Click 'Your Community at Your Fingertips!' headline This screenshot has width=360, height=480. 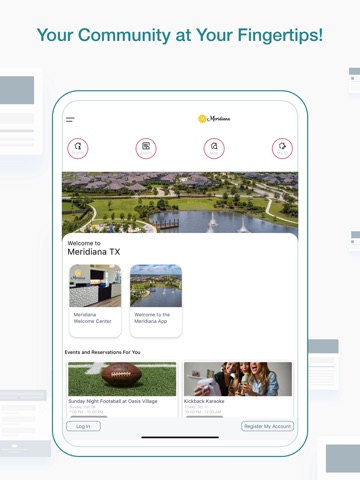coord(180,35)
